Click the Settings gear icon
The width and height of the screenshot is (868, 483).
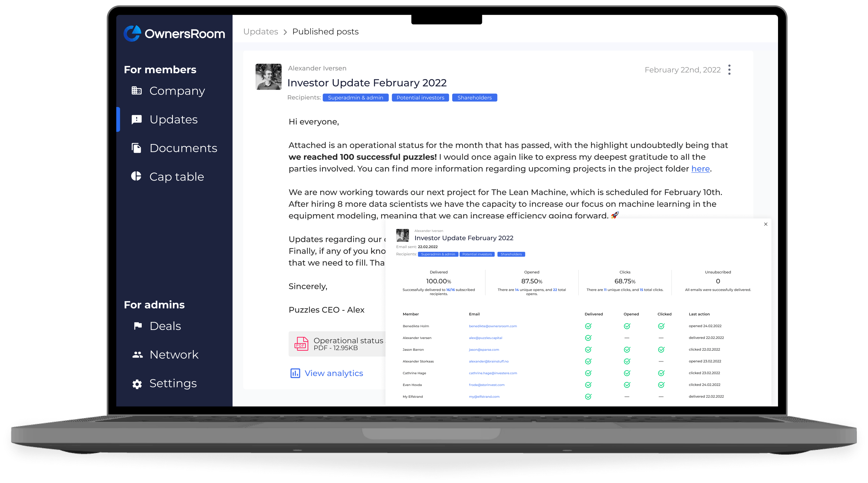tap(137, 384)
